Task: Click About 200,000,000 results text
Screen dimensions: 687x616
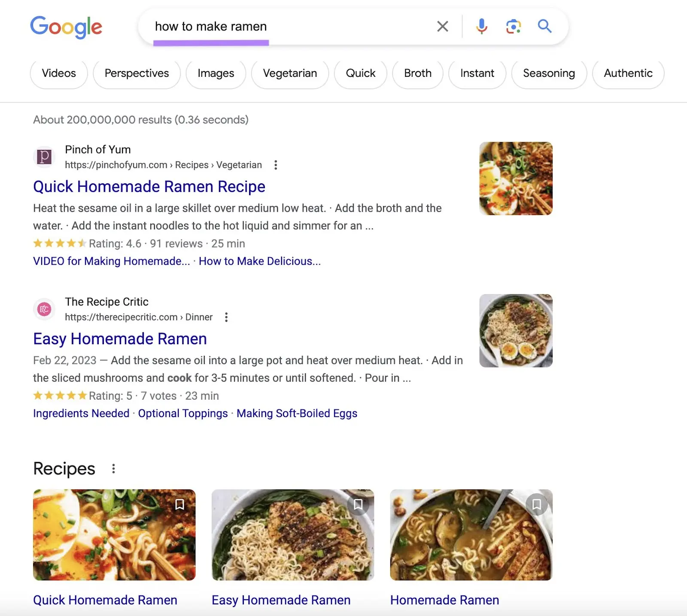Action: (x=141, y=120)
